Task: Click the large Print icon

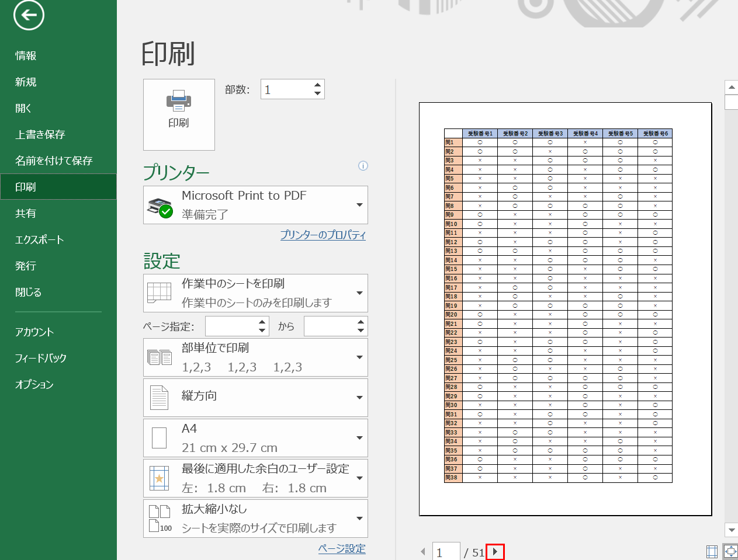Action: [179, 114]
